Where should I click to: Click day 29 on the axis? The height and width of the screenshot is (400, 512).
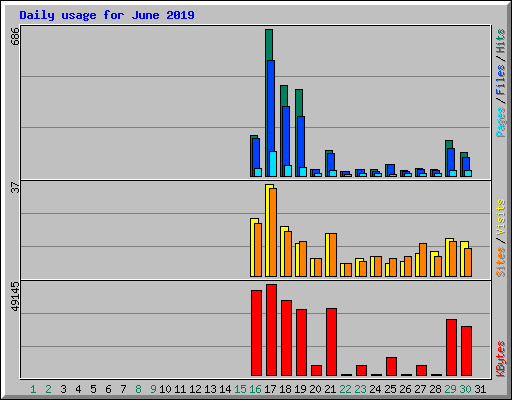pyautogui.click(x=450, y=389)
